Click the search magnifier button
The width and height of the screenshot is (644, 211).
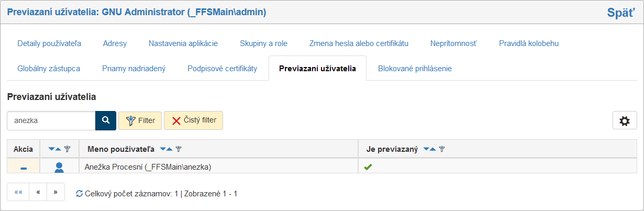coord(105,120)
